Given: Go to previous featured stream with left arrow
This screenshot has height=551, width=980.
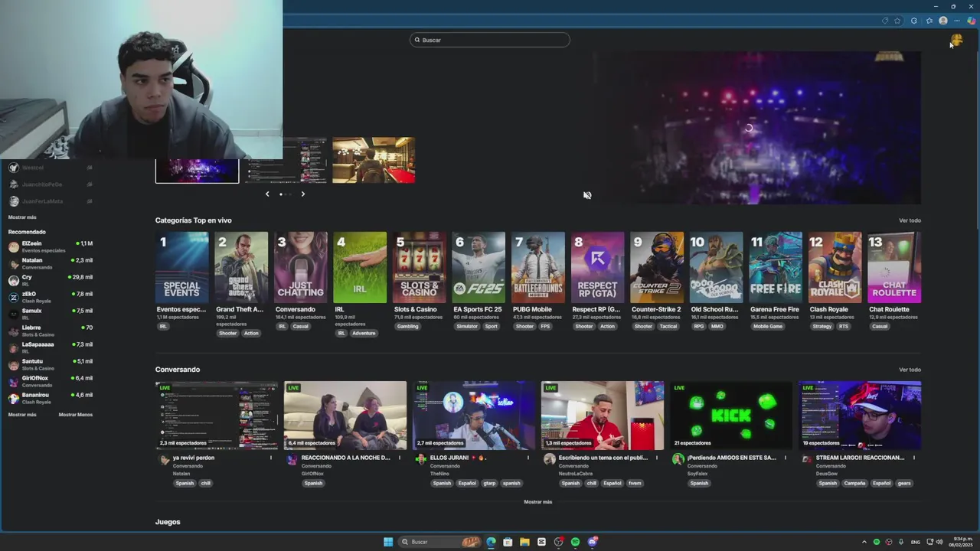Looking at the screenshot, I should pos(267,194).
